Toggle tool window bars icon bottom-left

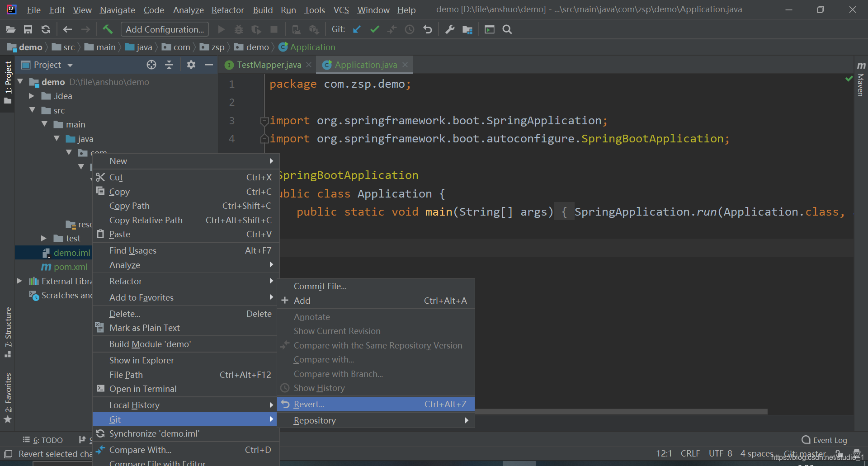coord(8,454)
